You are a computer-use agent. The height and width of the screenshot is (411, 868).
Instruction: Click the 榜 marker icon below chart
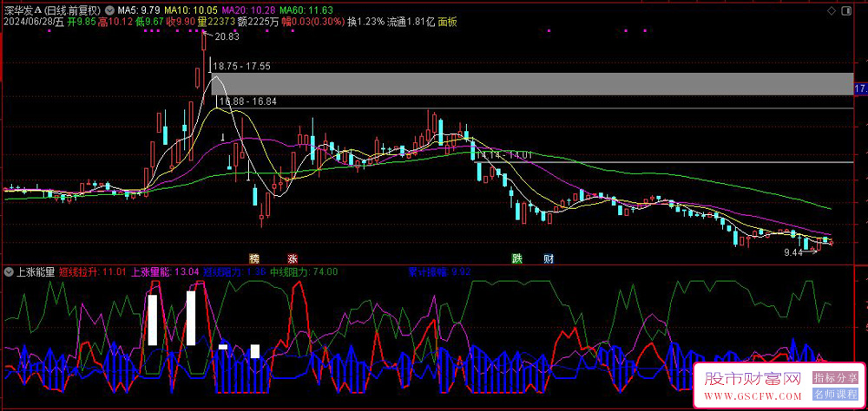254,258
